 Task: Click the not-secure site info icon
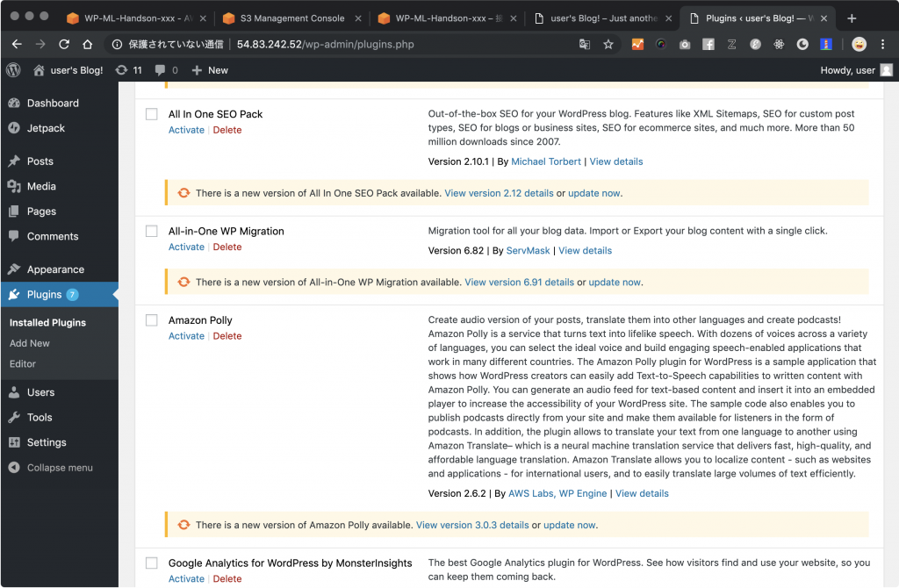pos(117,44)
